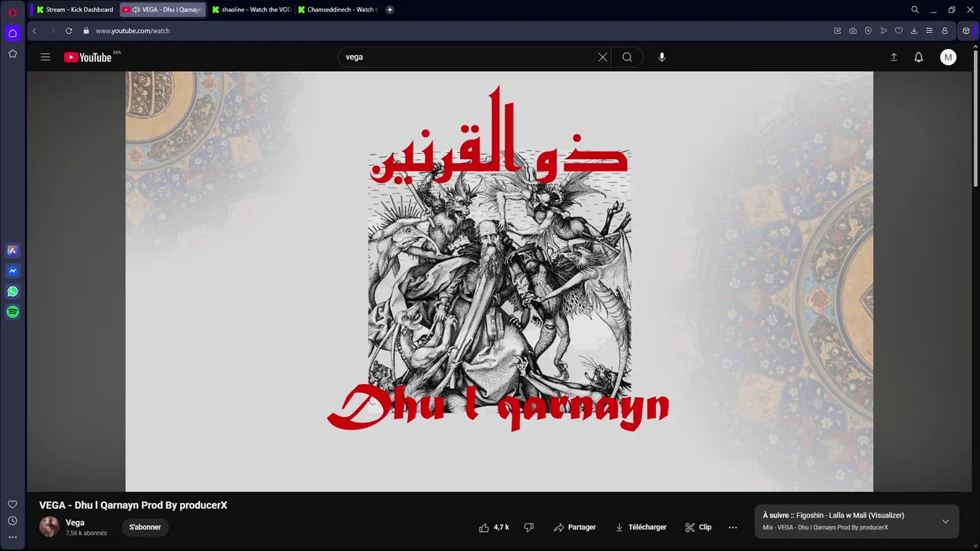Click Mix - VEGA - Dhu l Qarnayn subtitle

tap(825, 527)
